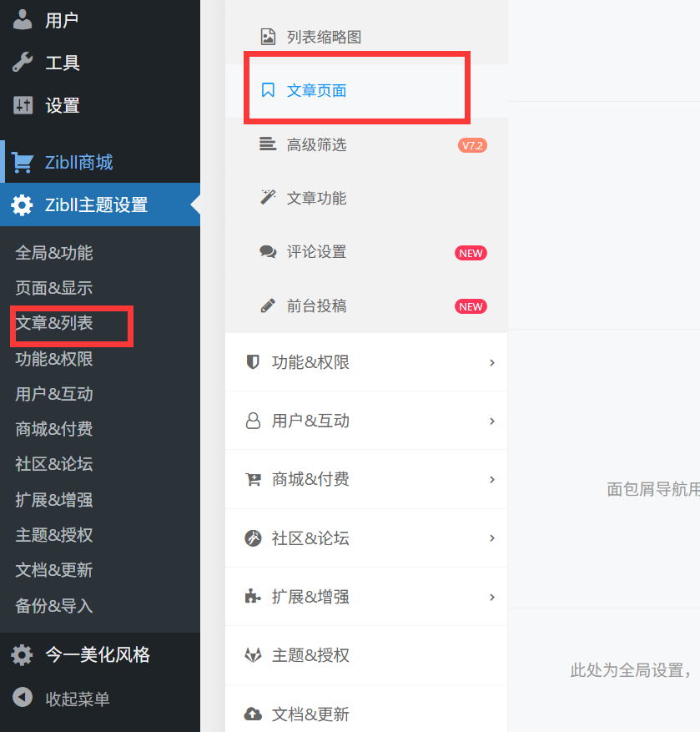
Task: Open the 今一美化风格 menu
Action: 100,655
